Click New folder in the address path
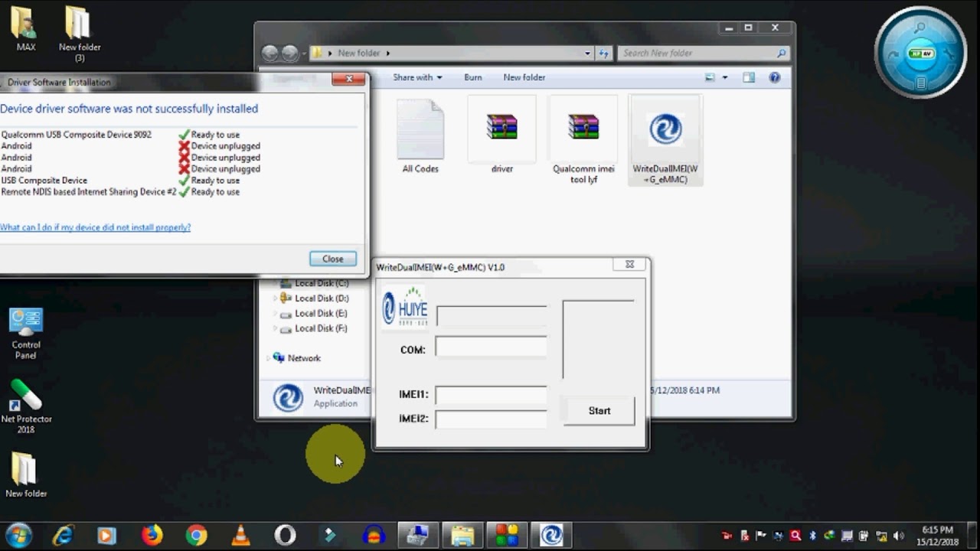 click(359, 53)
